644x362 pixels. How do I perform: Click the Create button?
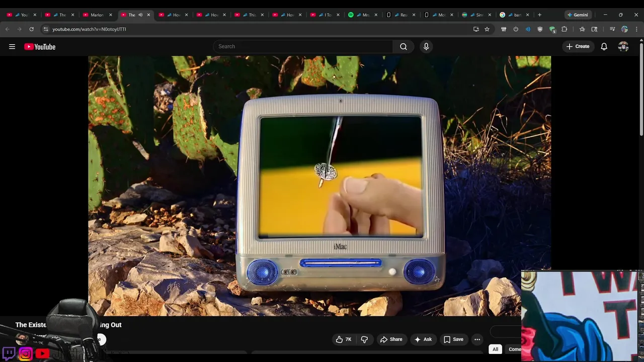[578, 47]
